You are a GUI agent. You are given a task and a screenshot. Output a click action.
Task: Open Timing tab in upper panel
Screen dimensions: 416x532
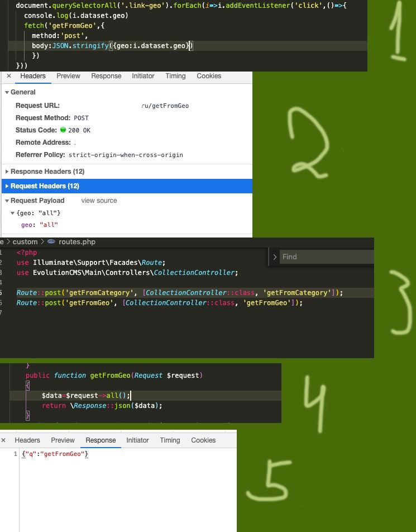pos(175,76)
